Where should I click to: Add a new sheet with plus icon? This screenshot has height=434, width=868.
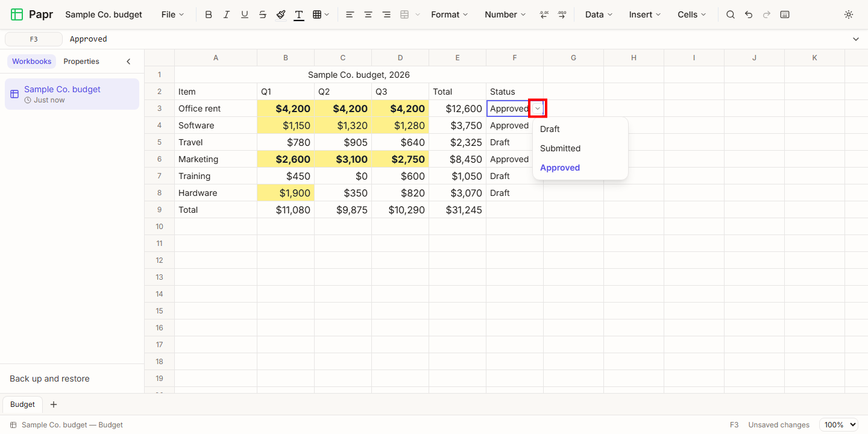click(54, 404)
